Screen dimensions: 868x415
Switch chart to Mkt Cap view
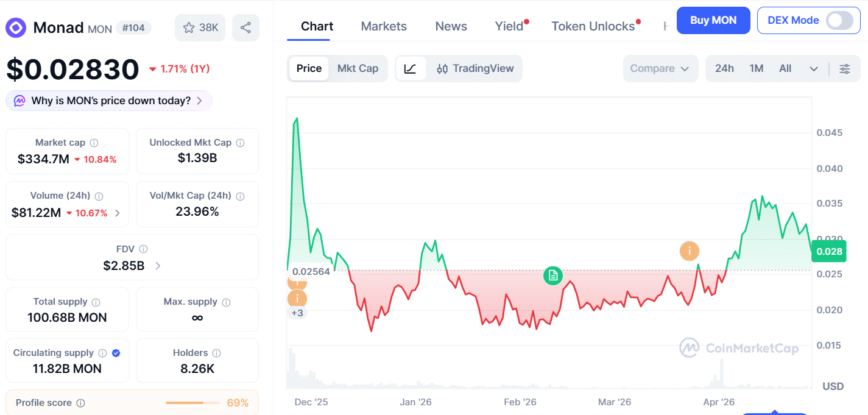coord(358,69)
